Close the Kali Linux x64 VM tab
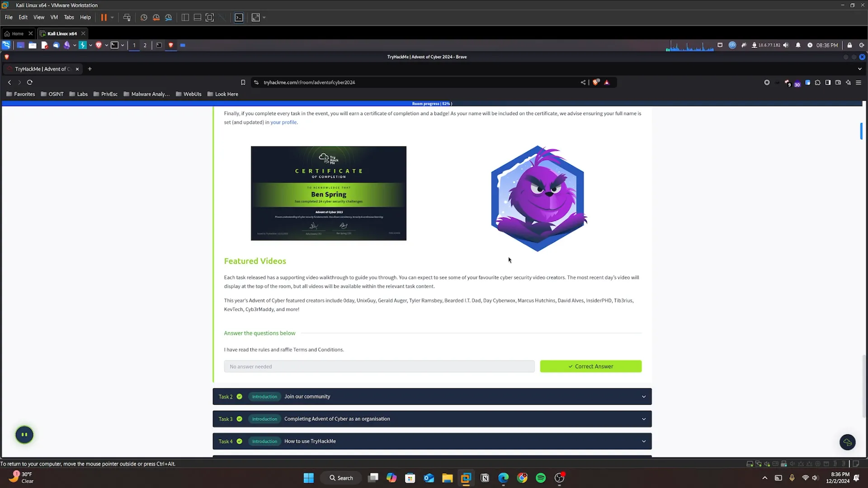The width and height of the screenshot is (868, 488). pos(83,33)
